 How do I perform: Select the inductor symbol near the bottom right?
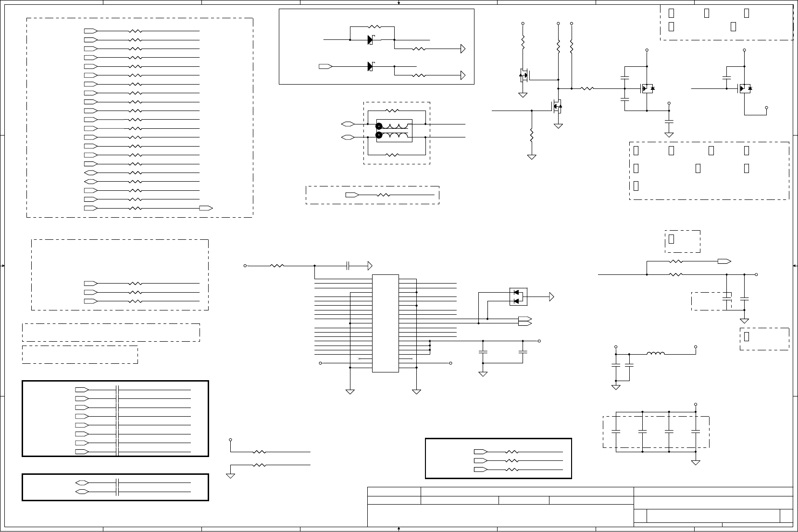(x=656, y=354)
